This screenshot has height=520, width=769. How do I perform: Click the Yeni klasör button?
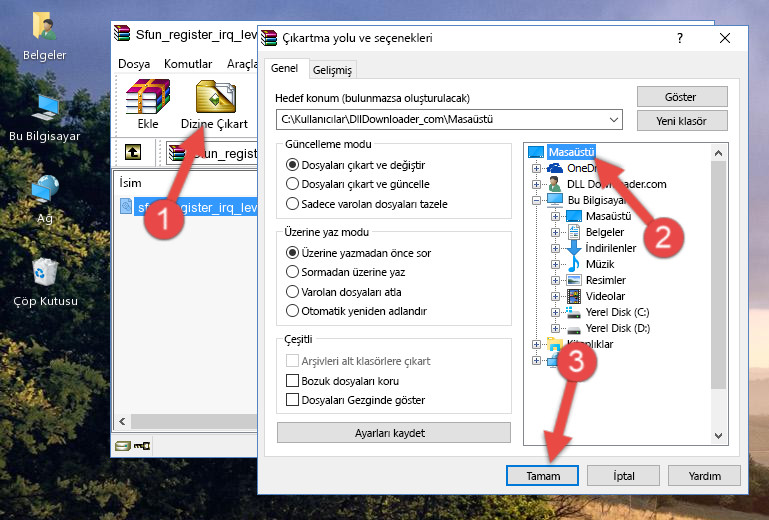point(680,120)
